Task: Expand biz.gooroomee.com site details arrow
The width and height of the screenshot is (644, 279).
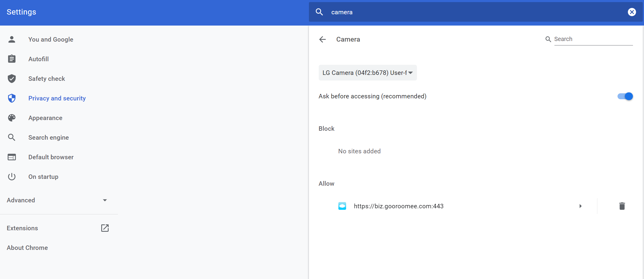Action: 580,206
